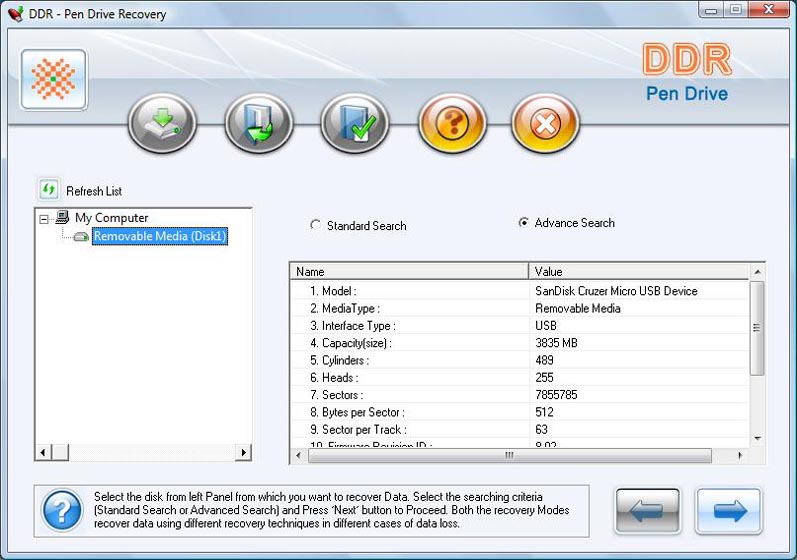Viewport: 797px width, 560px height.
Task: Click the My Computer icon in tree
Action: (63, 217)
